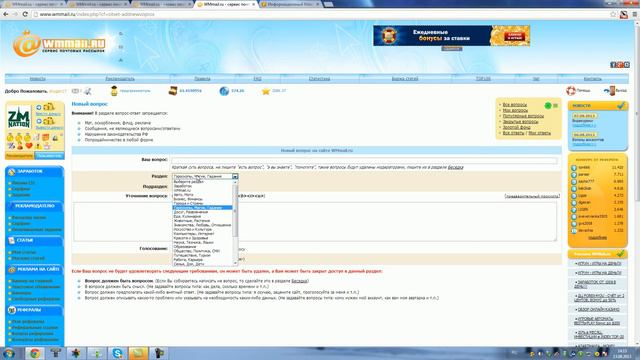640x360 pixels.
Task: Open the 'Популярные вопросы' link
Action: pyautogui.click(x=523, y=116)
